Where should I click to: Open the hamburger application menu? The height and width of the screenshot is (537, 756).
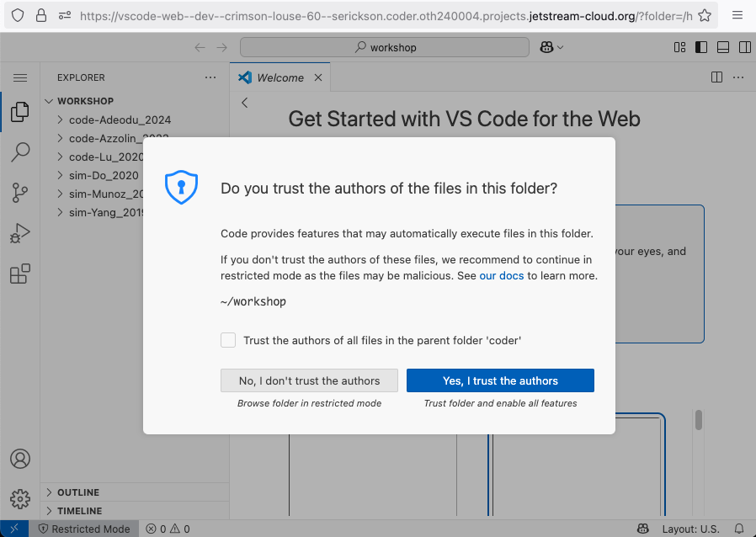pyautogui.click(x=20, y=77)
